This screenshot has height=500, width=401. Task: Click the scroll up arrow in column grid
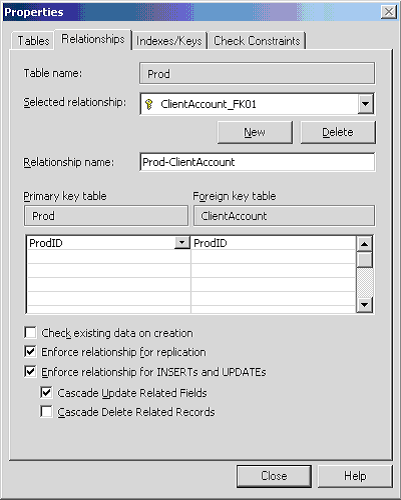[365, 244]
